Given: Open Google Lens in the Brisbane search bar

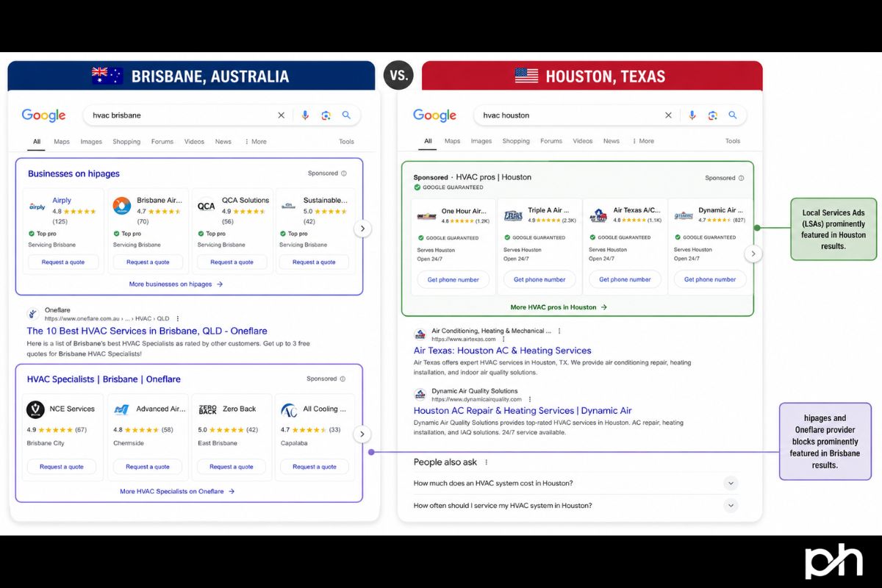Looking at the screenshot, I should (x=326, y=115).
